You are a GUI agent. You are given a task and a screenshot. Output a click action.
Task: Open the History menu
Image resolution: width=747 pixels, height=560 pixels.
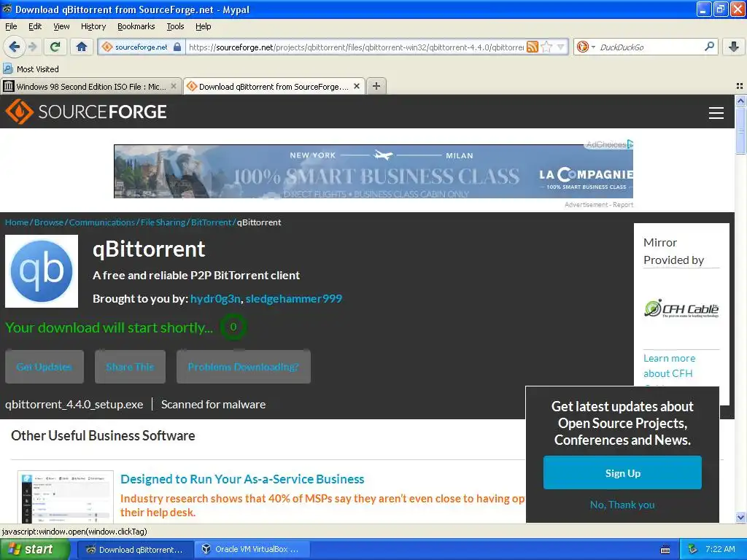93,26
